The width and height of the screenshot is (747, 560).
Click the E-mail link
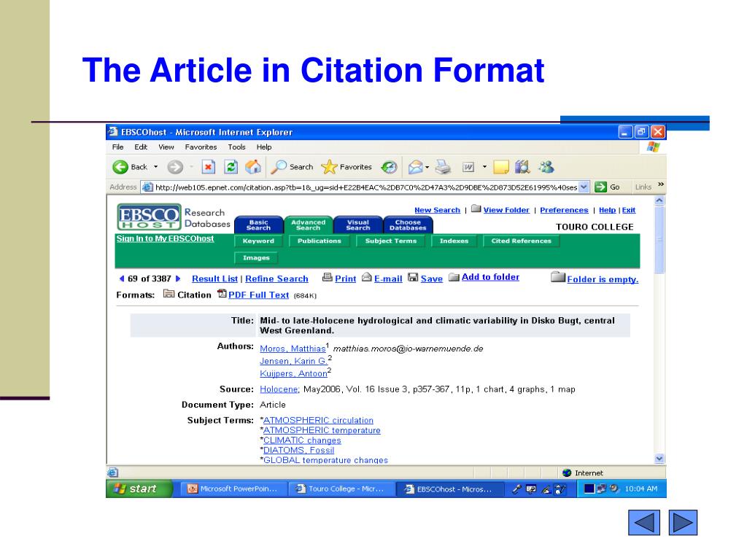[388, 279]
